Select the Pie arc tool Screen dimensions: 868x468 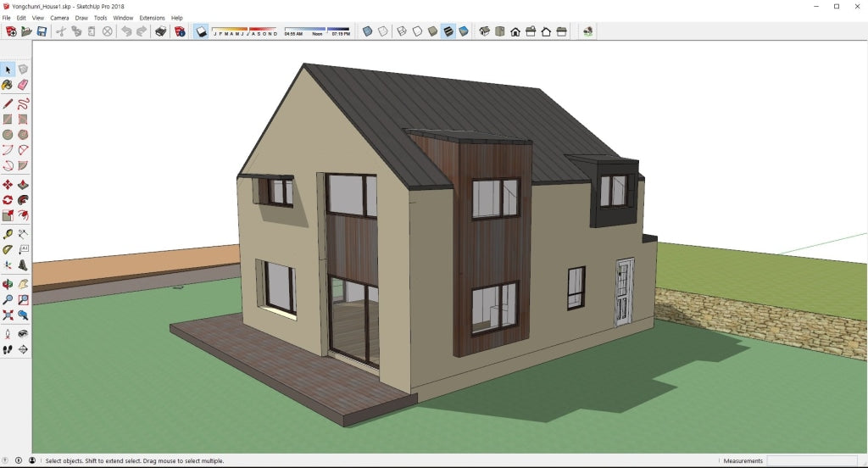(x=23, y=165)
